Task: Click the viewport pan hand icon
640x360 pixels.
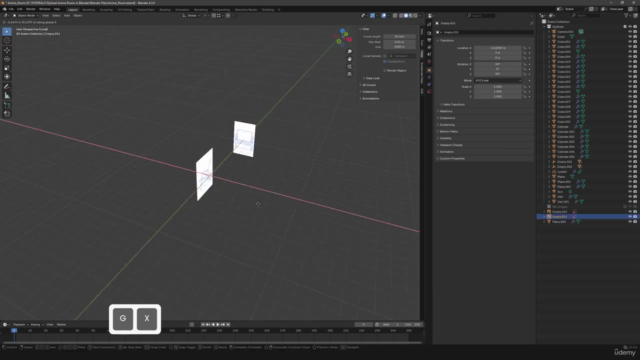Action: point(349,59)
